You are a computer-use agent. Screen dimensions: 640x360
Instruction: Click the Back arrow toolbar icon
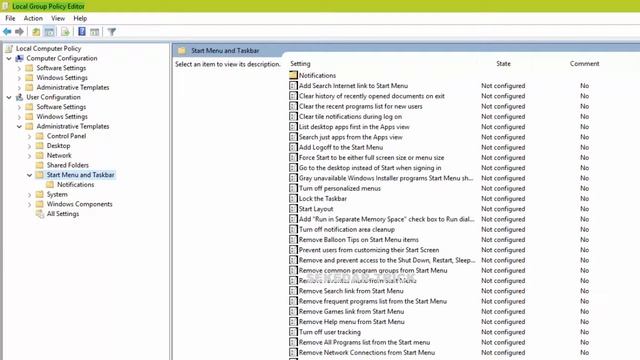click(x=7, y=31)
